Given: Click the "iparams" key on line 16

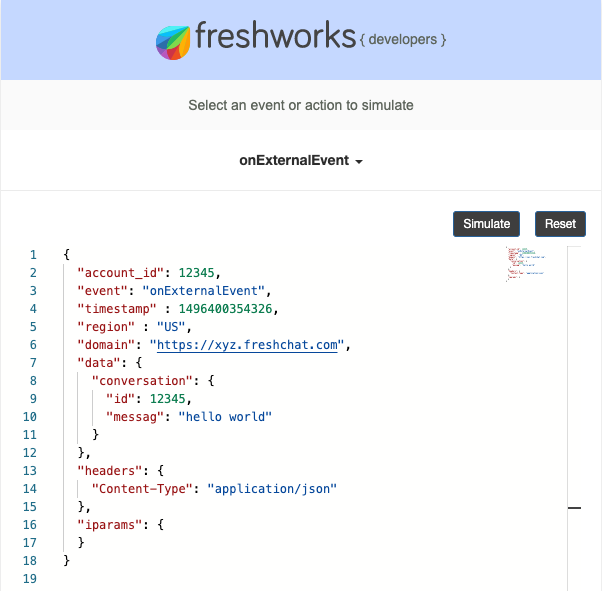Looking at the screenshot, I should click(110, 525).
